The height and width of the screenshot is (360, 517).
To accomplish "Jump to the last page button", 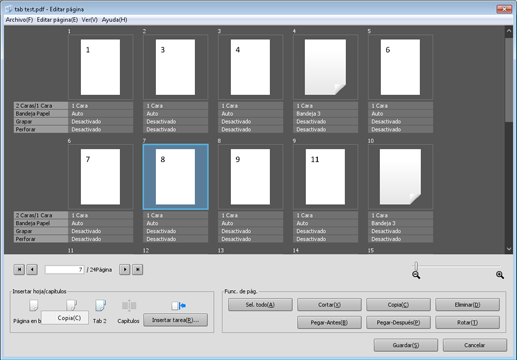I will (x=138, y=269).
